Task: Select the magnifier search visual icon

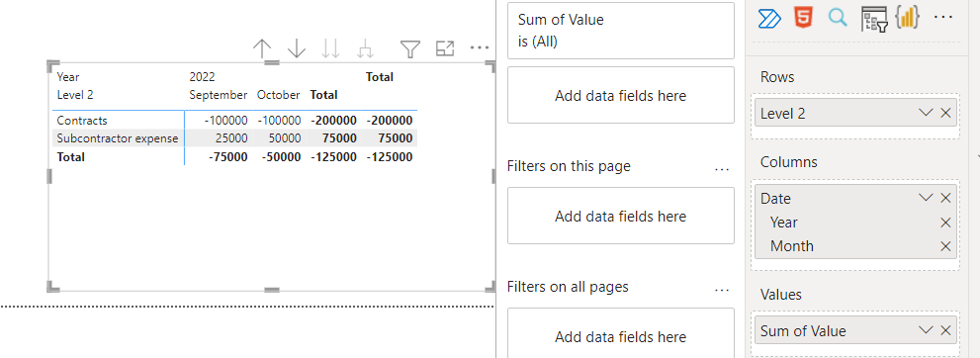Action: click(838, 18)
